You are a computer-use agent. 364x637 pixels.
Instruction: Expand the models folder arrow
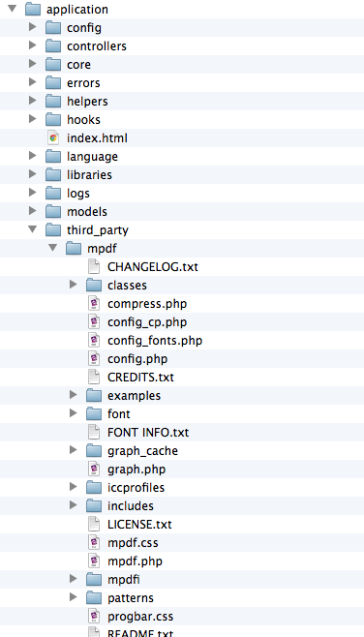click(x=33, y=211)
